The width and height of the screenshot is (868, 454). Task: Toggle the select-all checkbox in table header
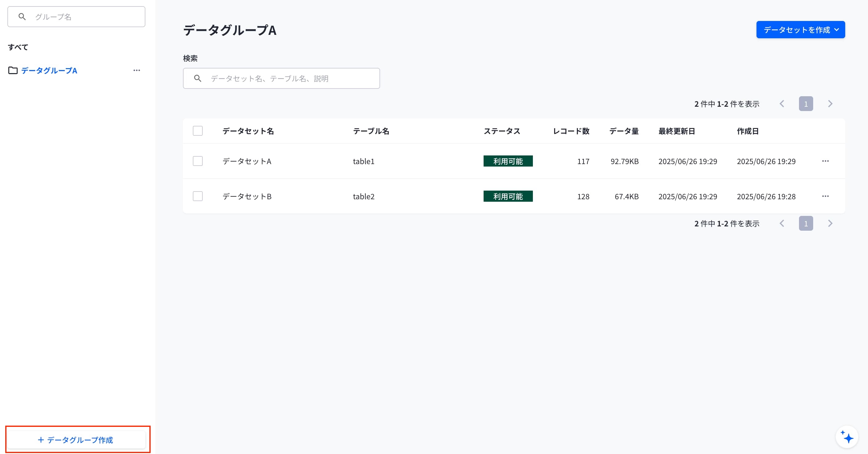pyautogui.click(x=198, y=131)
